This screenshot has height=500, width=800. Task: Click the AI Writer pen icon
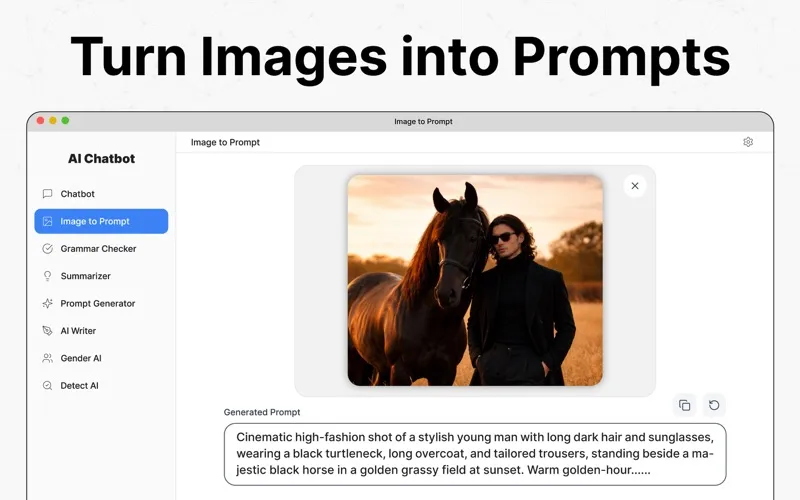[x=47, y=331]
